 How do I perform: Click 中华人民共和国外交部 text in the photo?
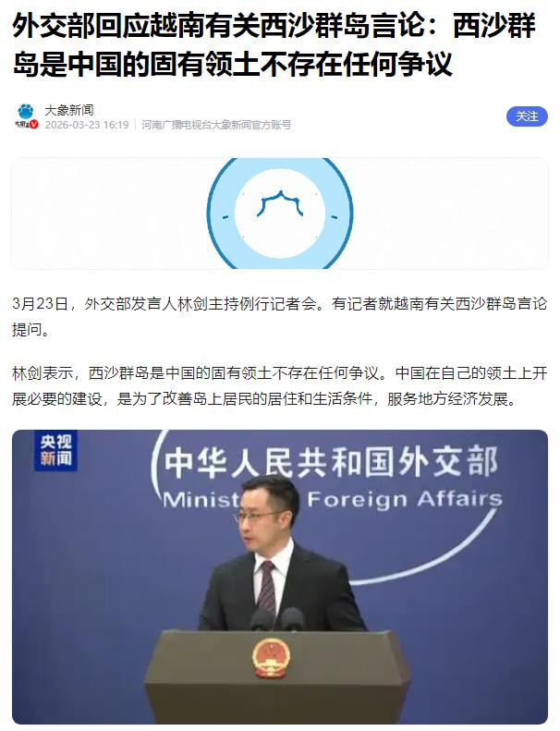331,462
